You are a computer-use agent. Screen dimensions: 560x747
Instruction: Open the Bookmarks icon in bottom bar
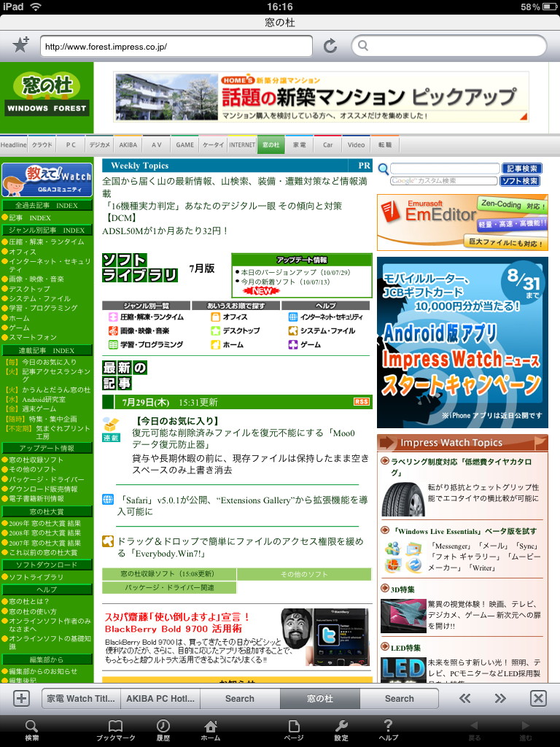click(x=115, y=729)
